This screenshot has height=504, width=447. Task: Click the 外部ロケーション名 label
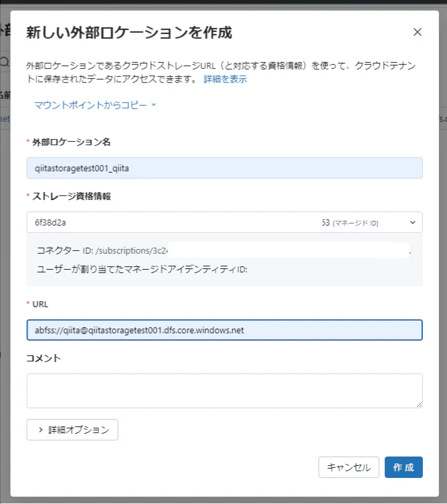[x=72, y=142]
